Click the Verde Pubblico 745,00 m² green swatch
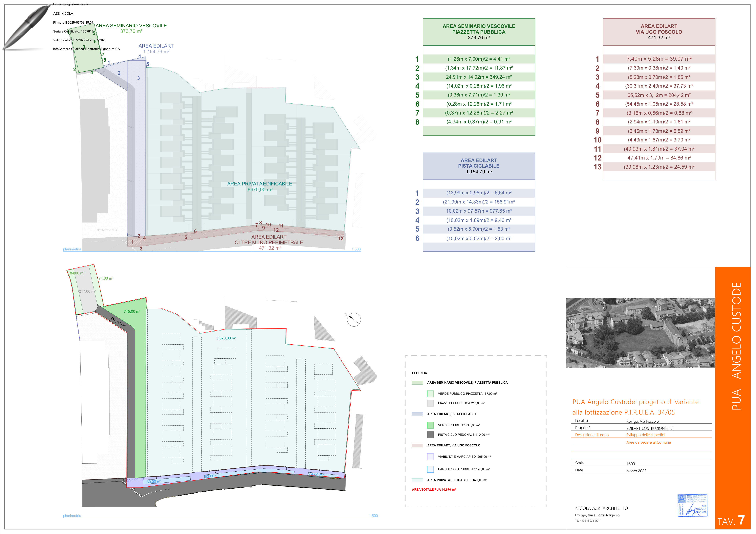 pos(430,425)
